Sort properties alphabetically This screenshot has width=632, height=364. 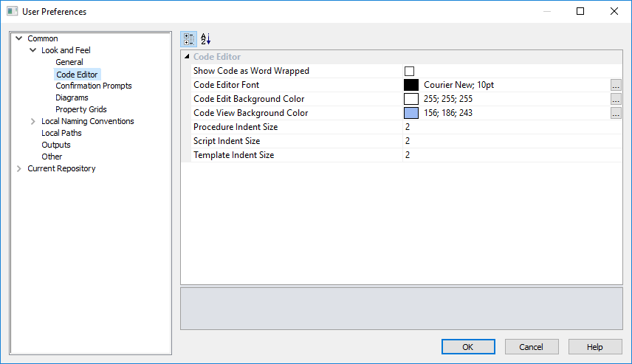click(x=205, y=39)
